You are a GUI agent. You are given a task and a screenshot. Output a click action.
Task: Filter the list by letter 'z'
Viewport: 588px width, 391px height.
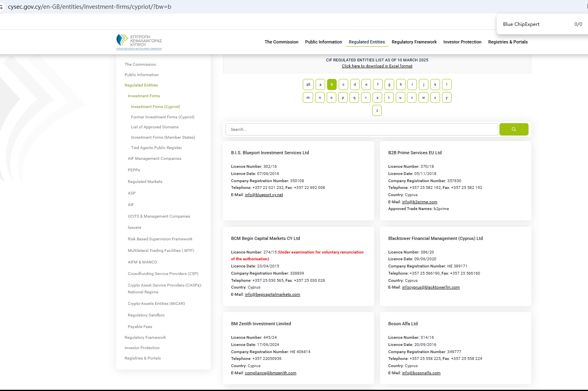(x=377, y=110)
